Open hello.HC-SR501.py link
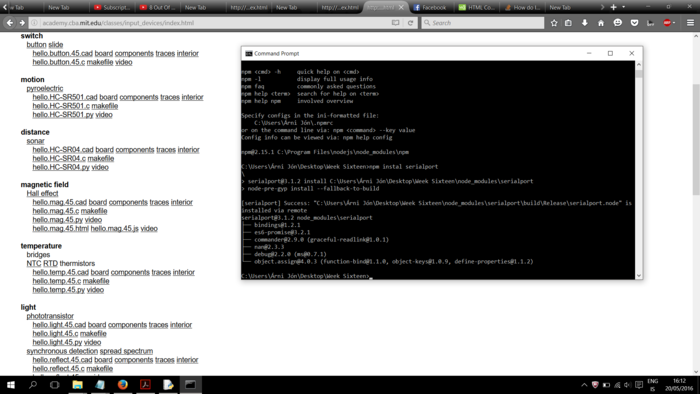Image resolution: width=700 pixels, height=394 pixels. [x=63, y=115]
